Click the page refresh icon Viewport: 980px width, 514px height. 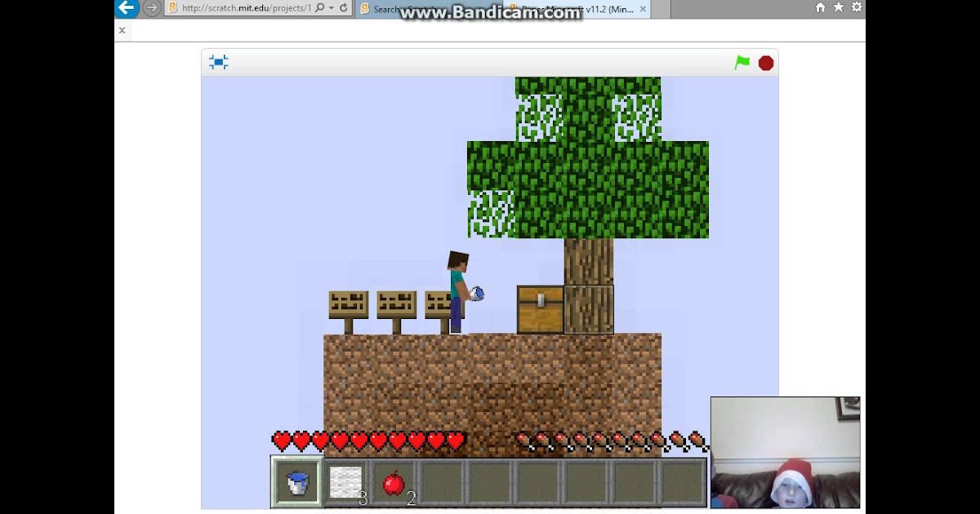point(343,8)
